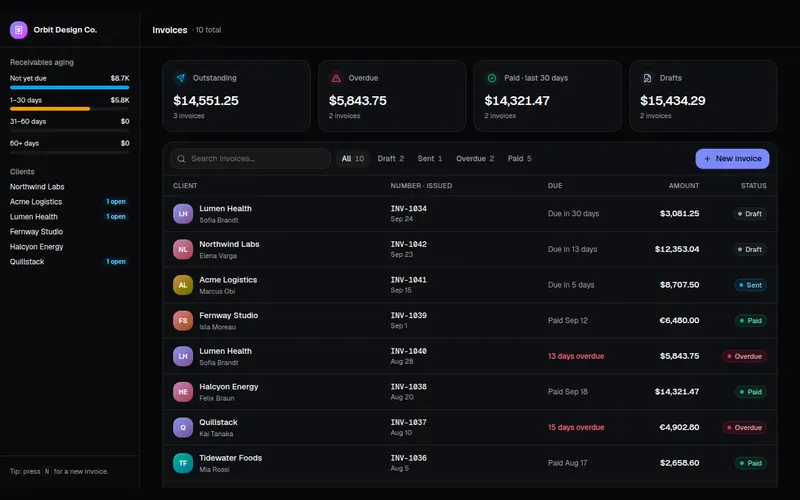This screenshot has width=800, height=500.
Task: Switch to the Paid filter tab
Action: (519, 159)
